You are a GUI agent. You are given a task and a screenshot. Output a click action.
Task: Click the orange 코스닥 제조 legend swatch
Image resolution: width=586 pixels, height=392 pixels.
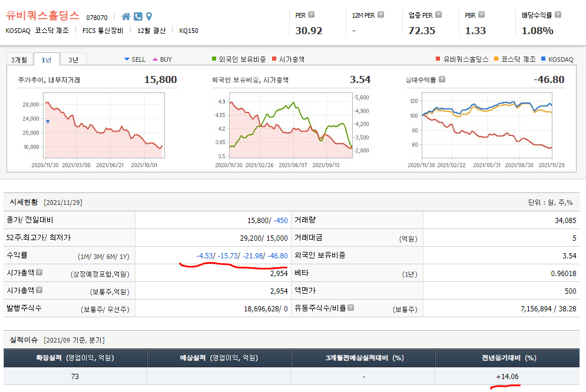click(496, 59)
